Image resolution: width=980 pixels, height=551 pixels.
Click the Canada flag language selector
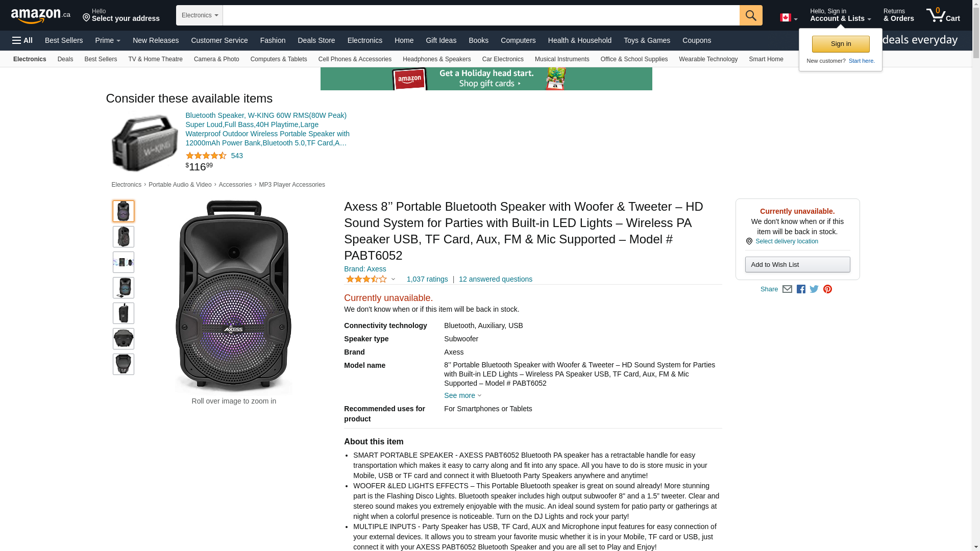pos(789,18)
